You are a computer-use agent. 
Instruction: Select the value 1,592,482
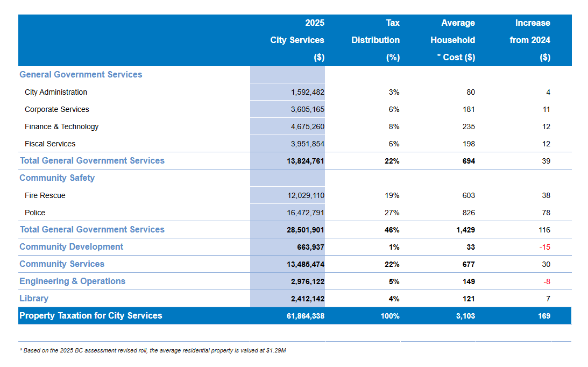(x=308, y=93)
